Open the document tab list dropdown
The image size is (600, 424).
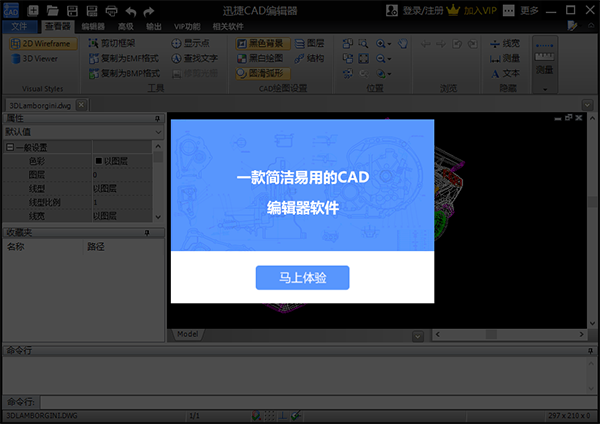[587, 105]
